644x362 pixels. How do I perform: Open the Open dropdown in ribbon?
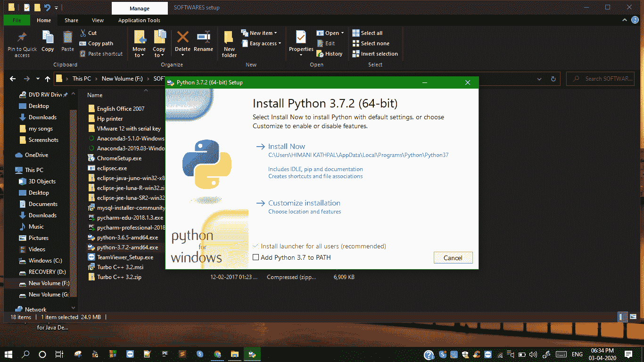(x=330, y=33)
